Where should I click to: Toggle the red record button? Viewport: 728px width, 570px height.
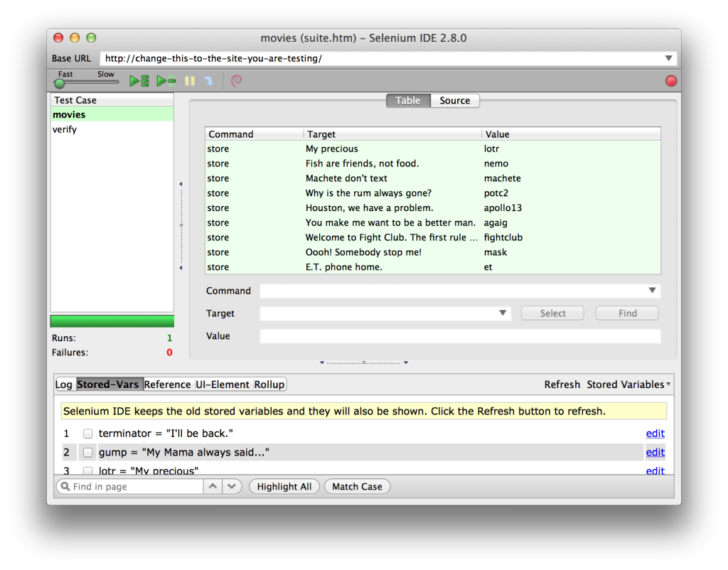(670, 81)
